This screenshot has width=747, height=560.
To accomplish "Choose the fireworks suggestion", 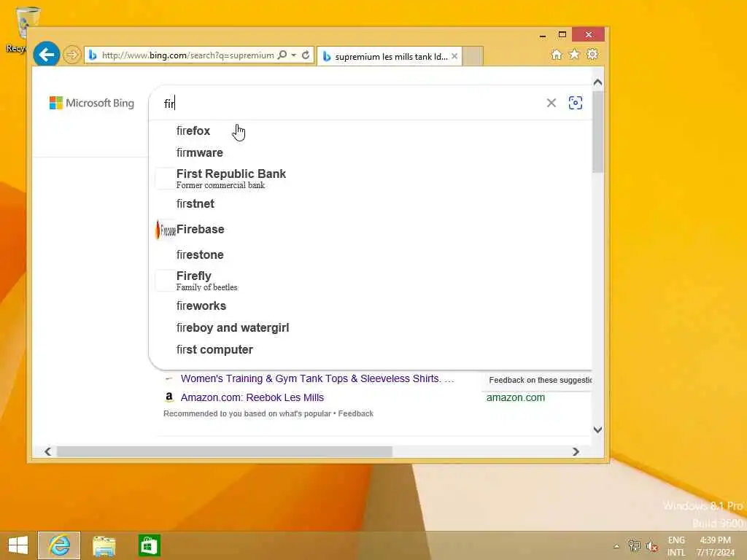I will point(370,306).
